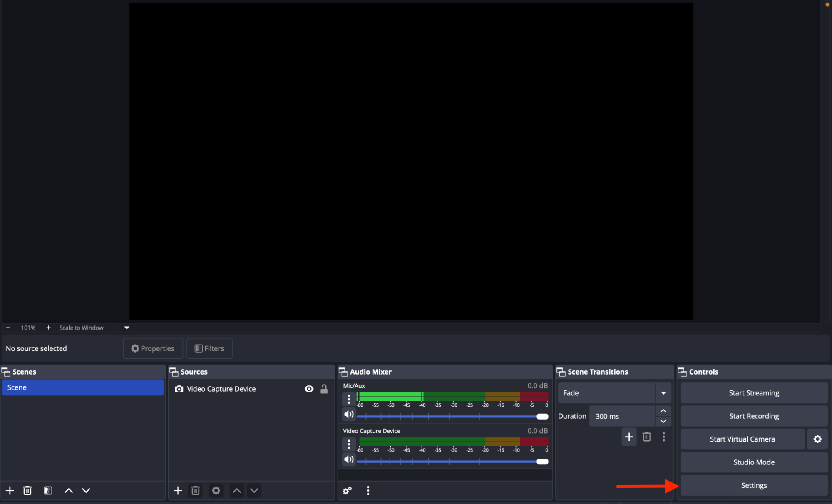Screen dimensions: 832x504
Task: Open Mic/Aux channel options menu
Action: (349, 400)
